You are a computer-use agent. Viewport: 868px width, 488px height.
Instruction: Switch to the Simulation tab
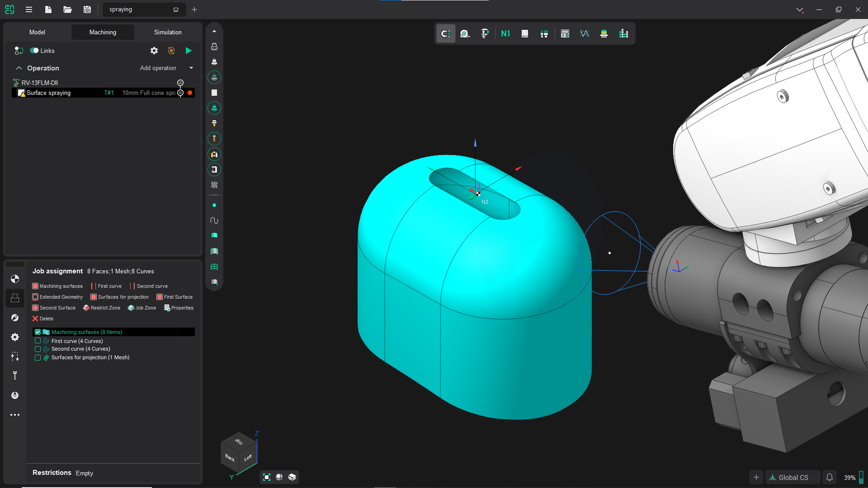coord(168,32)
